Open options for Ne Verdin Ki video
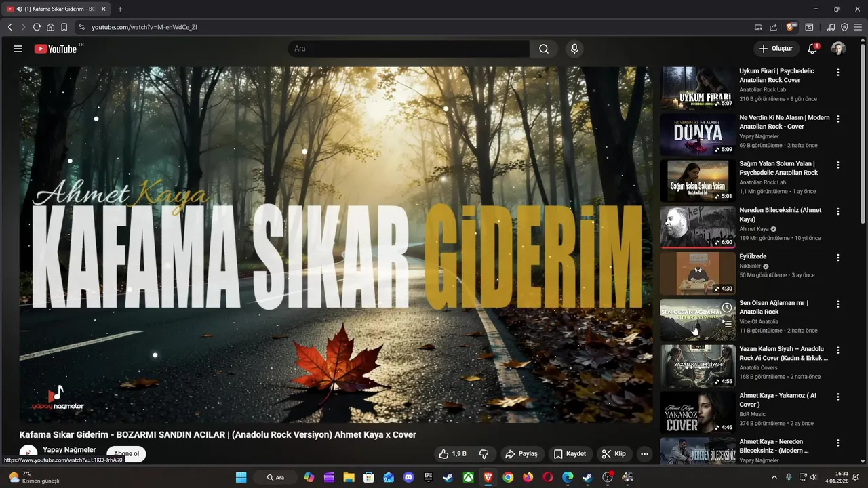868x488 pixels. [x=837, y=119]
